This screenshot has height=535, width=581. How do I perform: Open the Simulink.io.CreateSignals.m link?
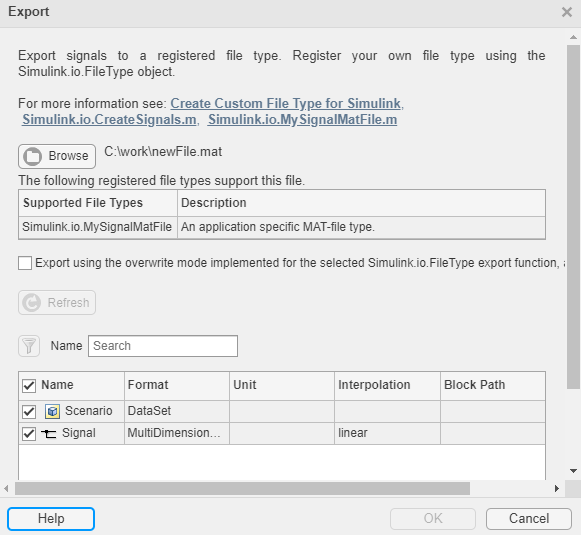109,119
